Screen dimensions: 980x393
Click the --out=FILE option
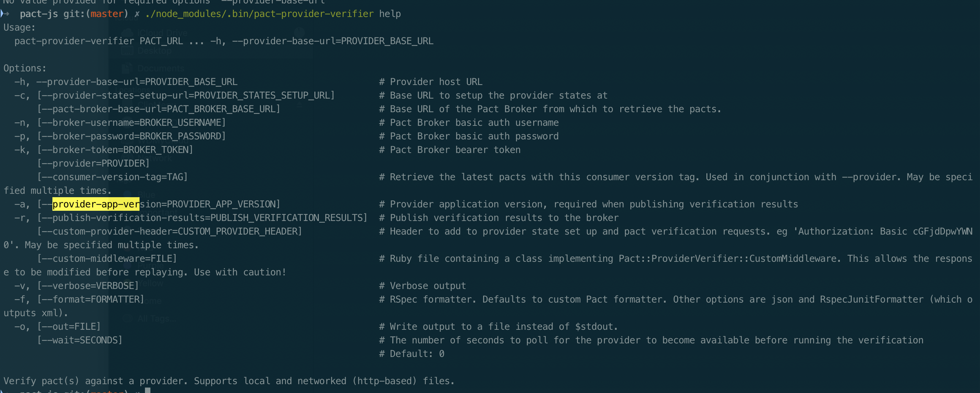pyautogui.click(x=69, y=326)
